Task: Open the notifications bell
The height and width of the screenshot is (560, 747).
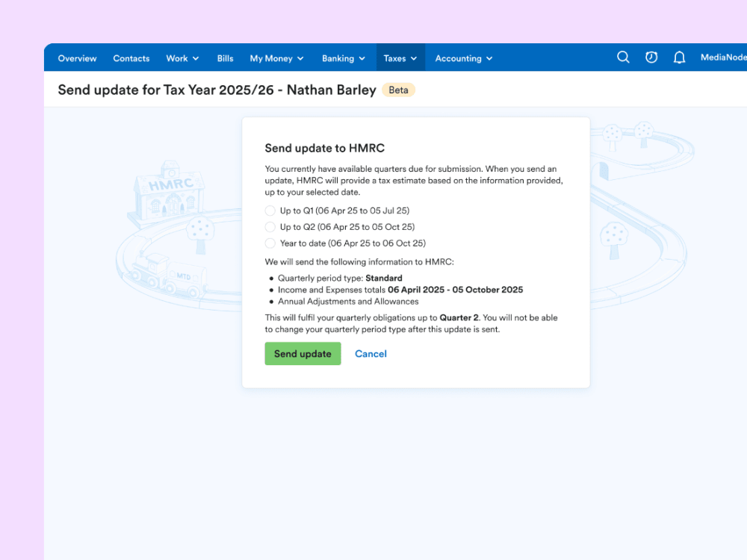Action: [x=679, y=57]
